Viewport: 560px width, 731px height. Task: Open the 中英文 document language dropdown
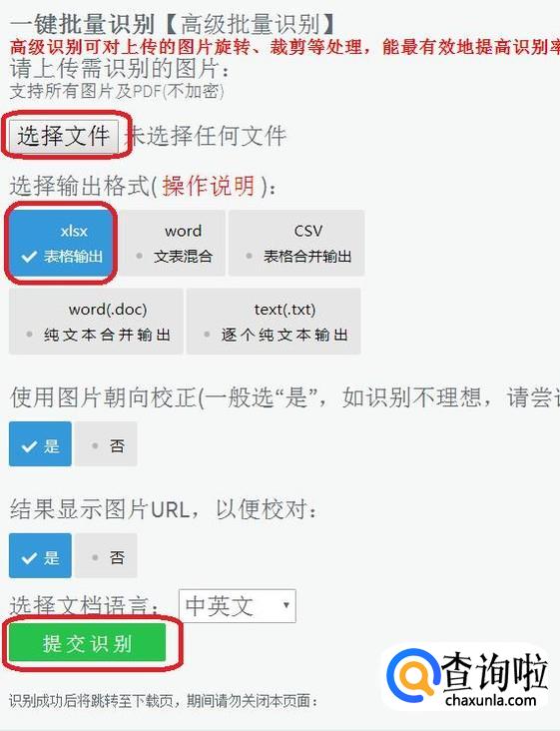(238, 606)
